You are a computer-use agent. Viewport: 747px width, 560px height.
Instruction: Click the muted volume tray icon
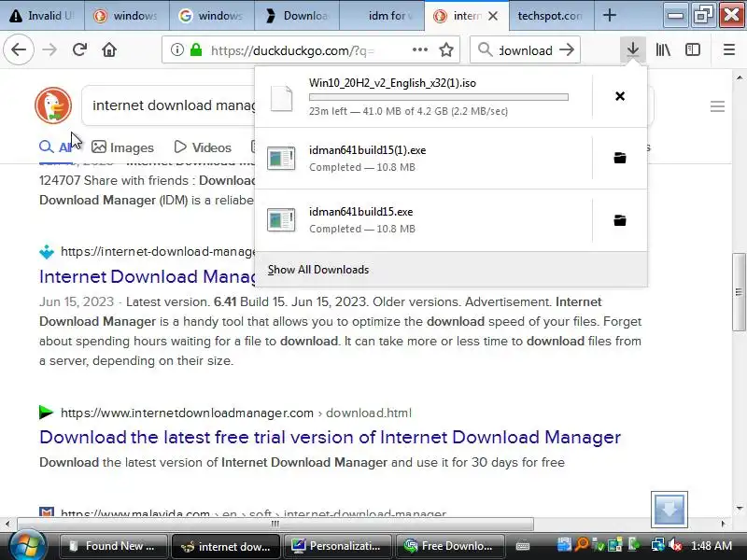pyautogui.click(x=675, y=545)
